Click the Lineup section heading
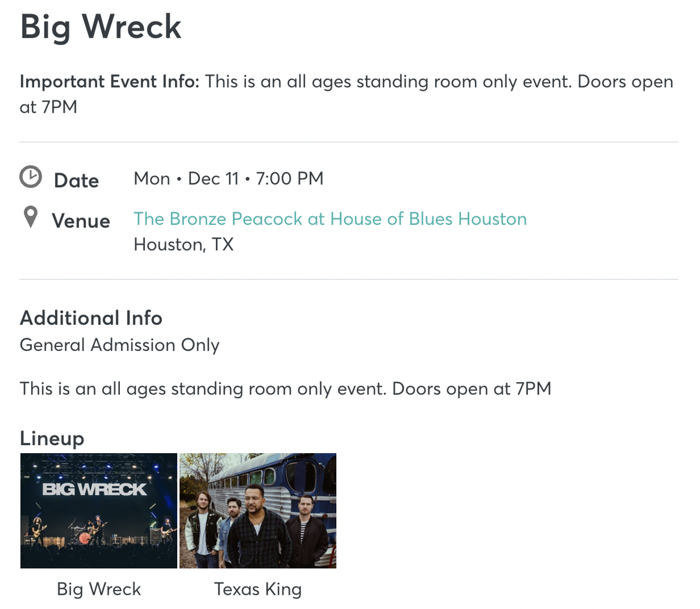This screenshot has height=609, width=700. (x=52, y=439)
